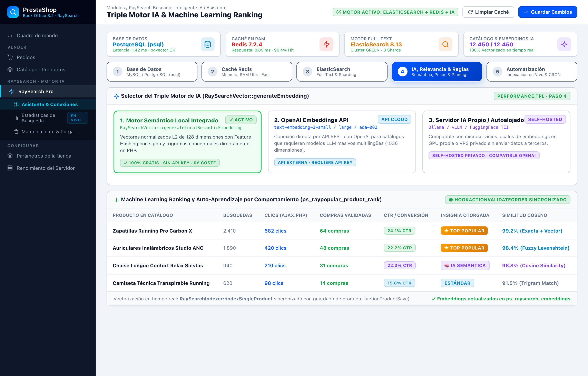Click the Redis lightning bolt icon

pos(326,44)
